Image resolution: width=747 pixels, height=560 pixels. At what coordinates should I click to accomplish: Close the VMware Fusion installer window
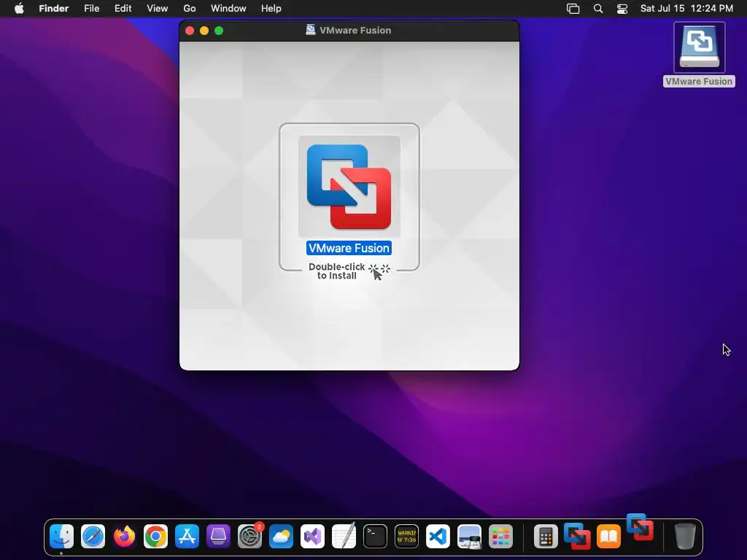coord(190,31)
